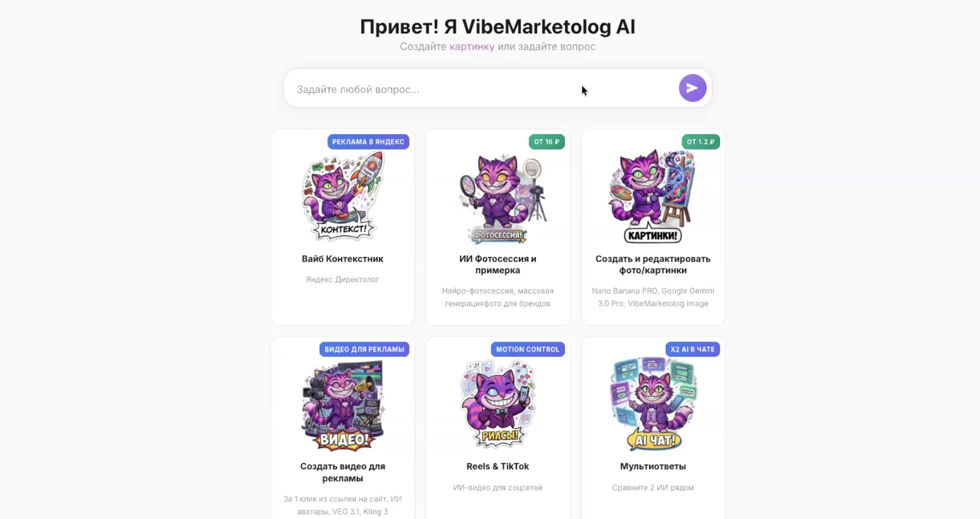Click the Видео cat with camera illustration
980x519 pixels.
[x=343, y=405]
